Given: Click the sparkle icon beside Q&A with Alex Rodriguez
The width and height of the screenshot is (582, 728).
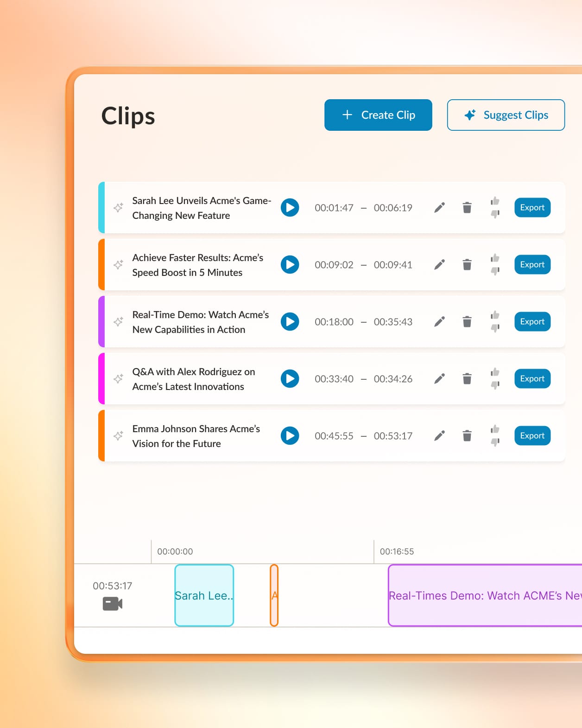Looking at the screenshot, I should coord(119,379).
